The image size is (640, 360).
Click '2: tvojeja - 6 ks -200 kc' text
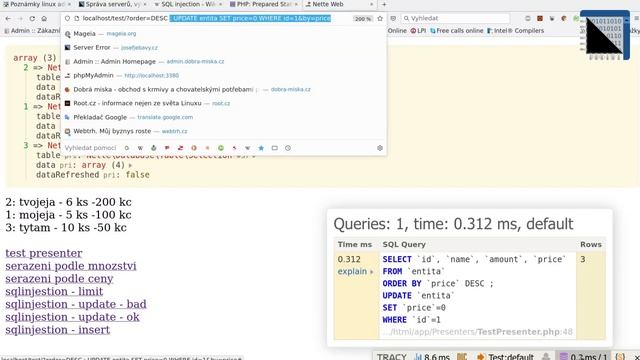tap(68, 202)
